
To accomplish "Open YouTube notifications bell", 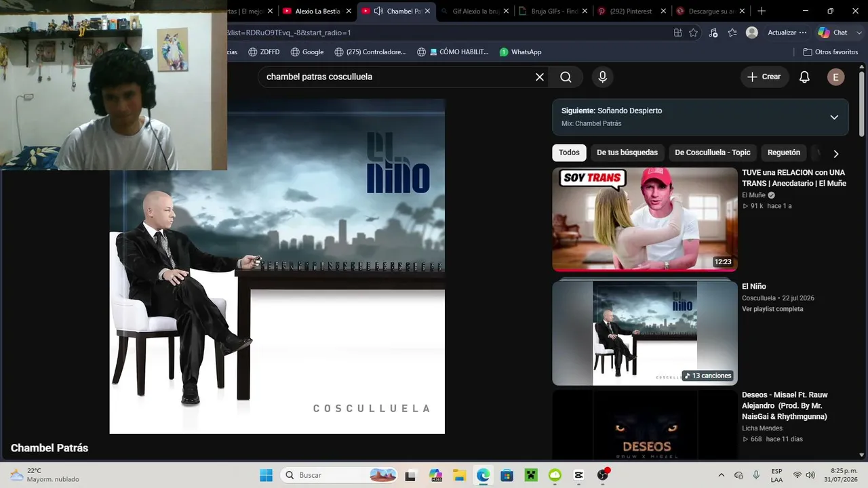I will [804, 77].
